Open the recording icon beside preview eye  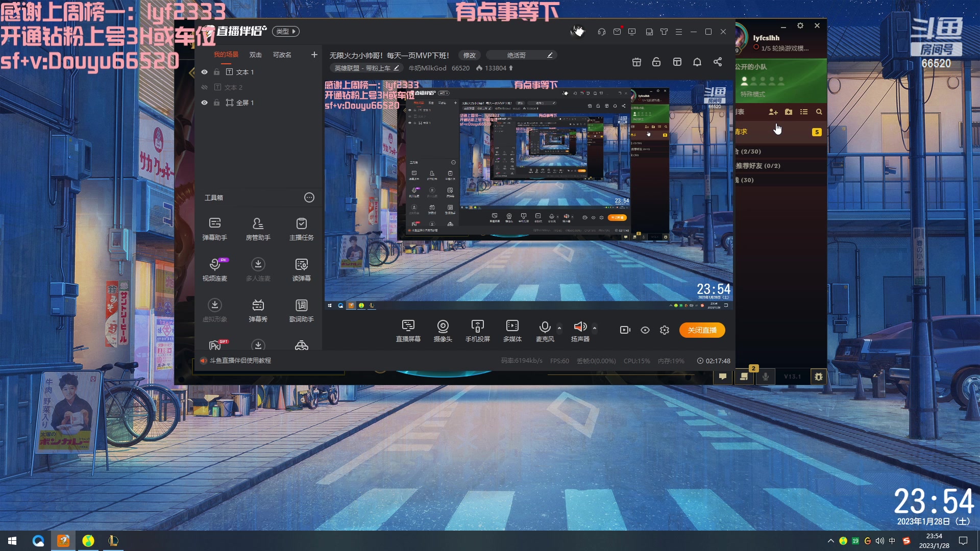[x=625, y=330]
